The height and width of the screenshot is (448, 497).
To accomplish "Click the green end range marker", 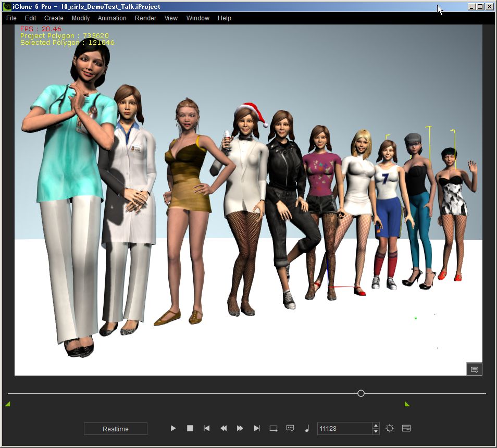I will [x=407, y=404].
